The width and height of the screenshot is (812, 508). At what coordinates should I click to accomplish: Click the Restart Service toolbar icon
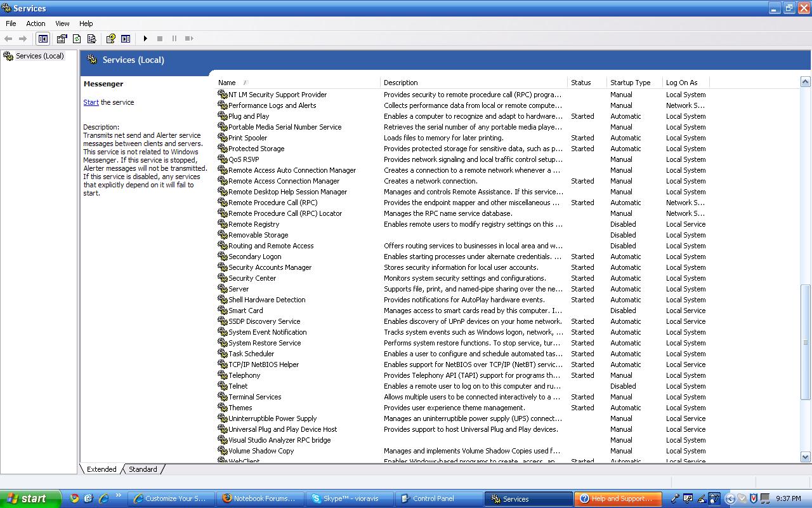click(189, 39)
